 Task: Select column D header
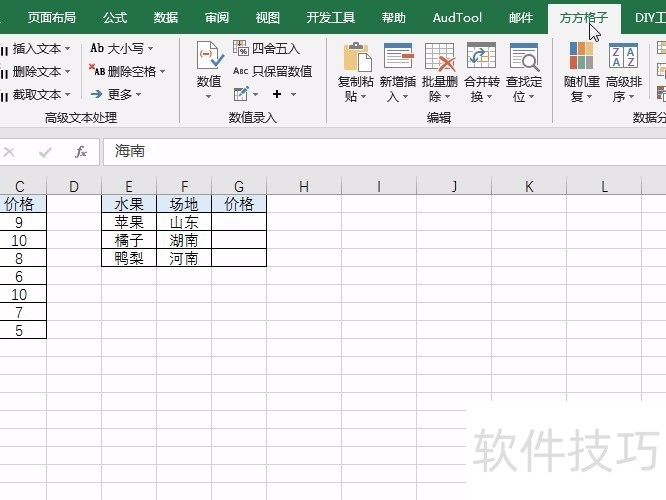click(x=74, y=186)
